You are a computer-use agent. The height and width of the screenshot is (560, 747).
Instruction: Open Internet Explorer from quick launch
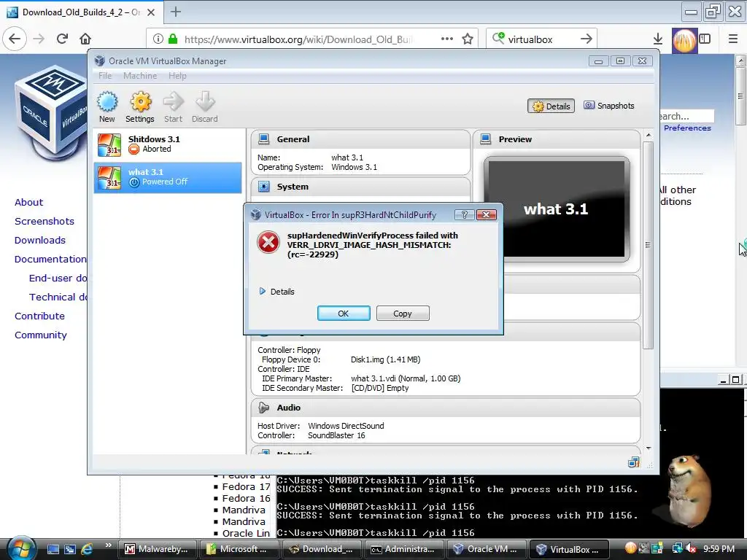click(87, 549)
